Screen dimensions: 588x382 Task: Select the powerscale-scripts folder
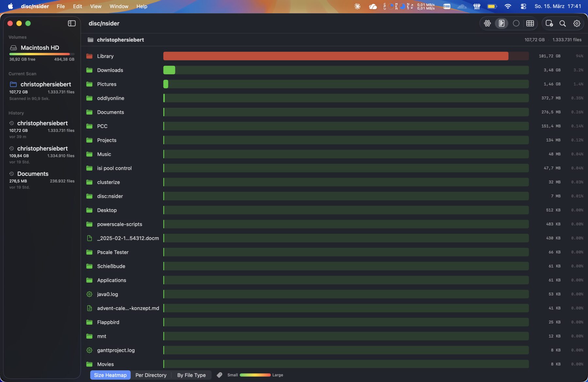pyautogui.click(x=335, y=224)
